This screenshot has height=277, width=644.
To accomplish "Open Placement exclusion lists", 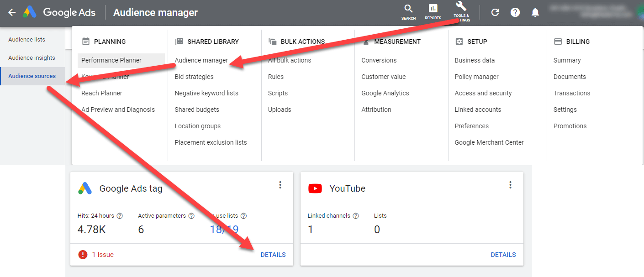I will click(x=211, y=142).
